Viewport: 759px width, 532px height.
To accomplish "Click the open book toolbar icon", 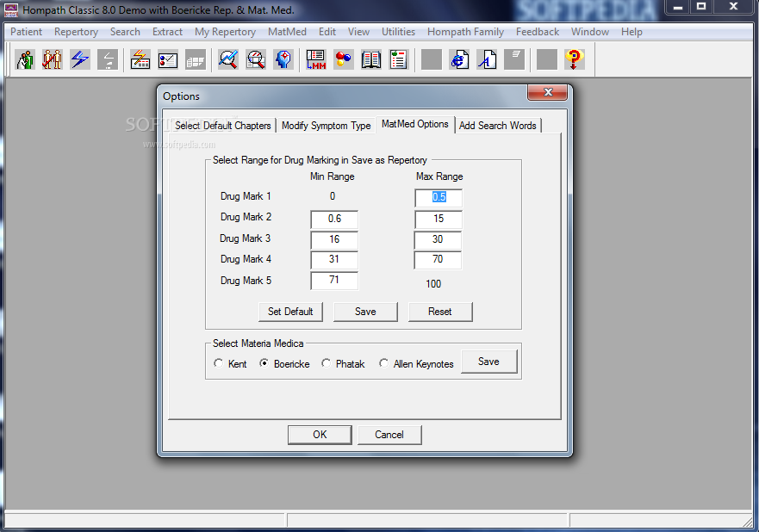I will coord(371,59).
